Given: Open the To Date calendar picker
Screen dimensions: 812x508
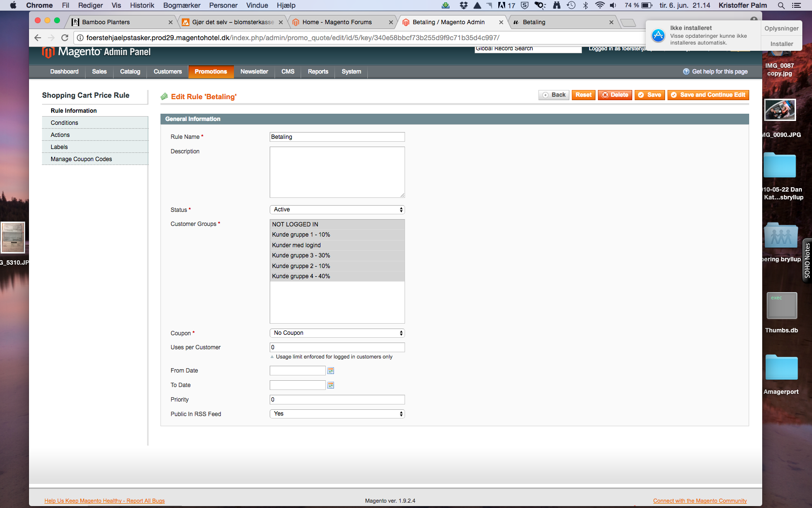Looking at the screenshot, I should tap(331, 385).
